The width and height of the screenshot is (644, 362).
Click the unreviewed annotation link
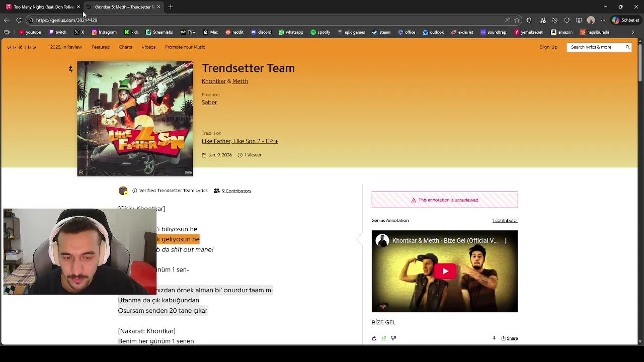466,200
